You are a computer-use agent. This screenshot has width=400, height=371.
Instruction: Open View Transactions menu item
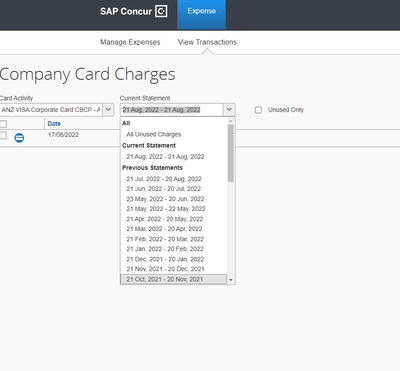coord(207,42)
